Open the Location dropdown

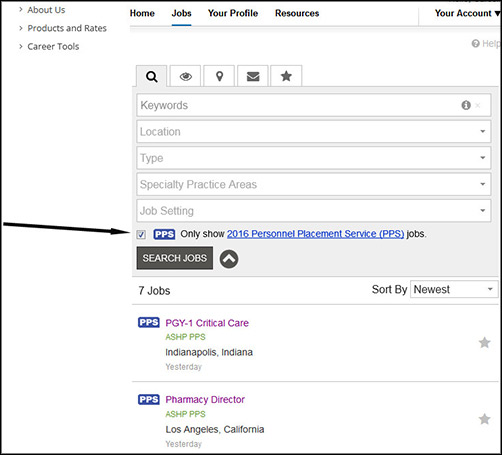click(313, 132)
